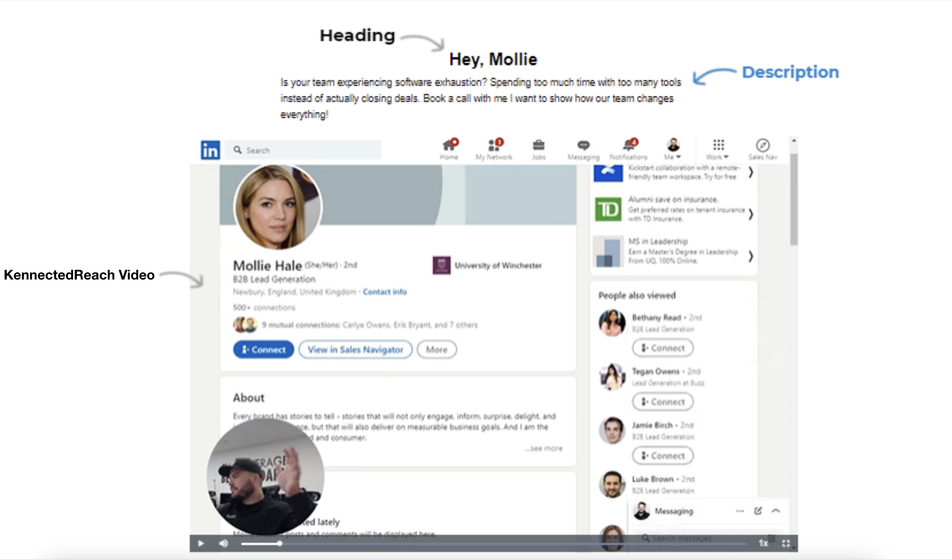
Task: Click the LinkedIn Search field
Action: [303, 150]
